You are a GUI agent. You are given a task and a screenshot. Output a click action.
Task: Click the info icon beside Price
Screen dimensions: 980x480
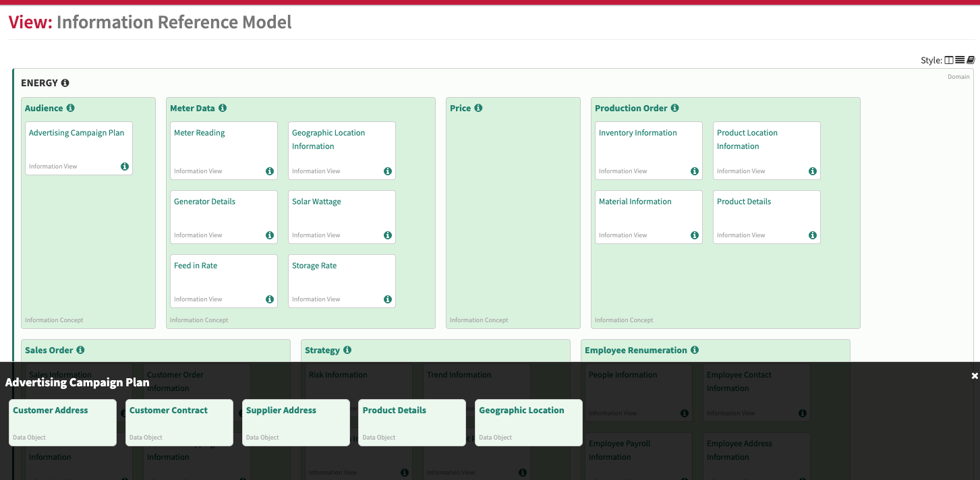(x=478, y=108)
